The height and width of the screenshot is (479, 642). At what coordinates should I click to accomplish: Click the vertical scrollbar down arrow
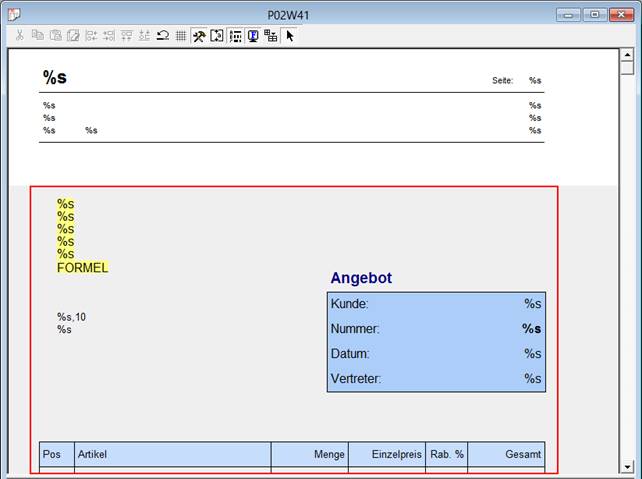point(626,466)
